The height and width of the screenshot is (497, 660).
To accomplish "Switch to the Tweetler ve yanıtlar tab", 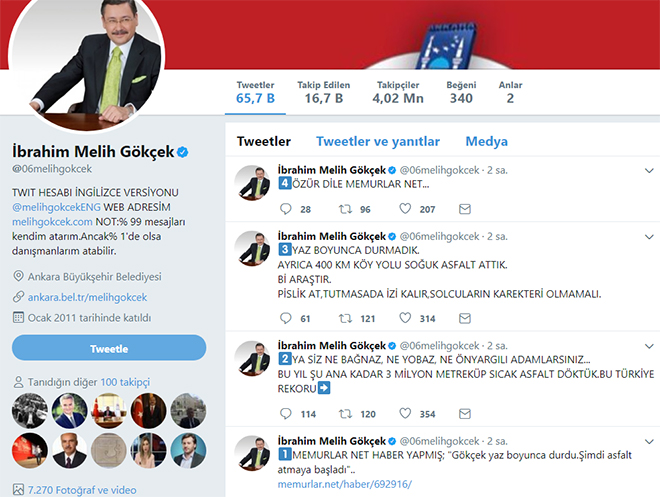I will pos(378,141).
